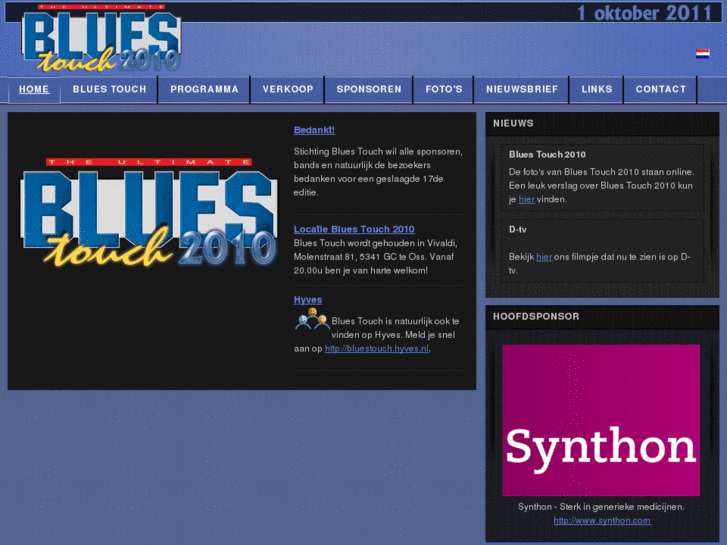This screenshot has width=727, height=545.
Task: Click the Blues Touch 2010 header logo
Action: [101, 38]
